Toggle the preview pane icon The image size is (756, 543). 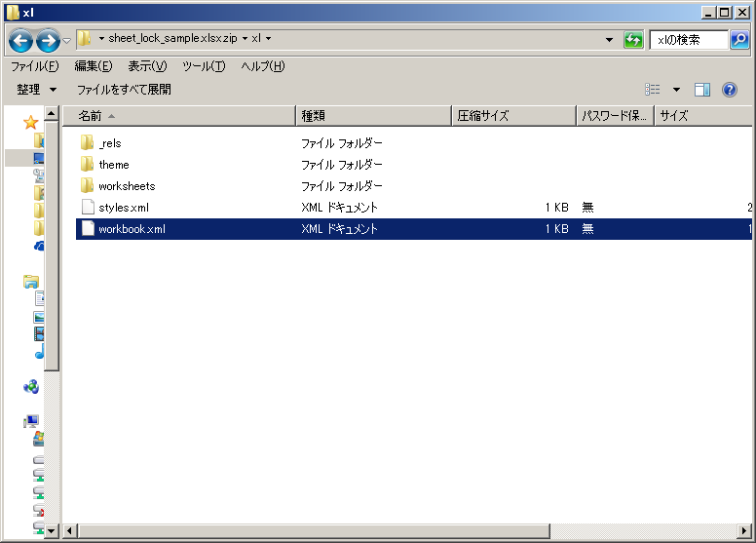click(702, 90)
